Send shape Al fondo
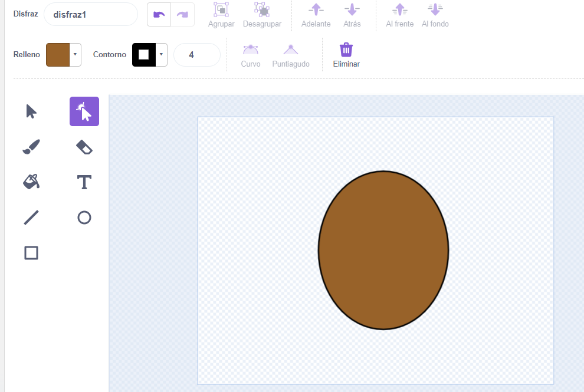 click(435, 15)
